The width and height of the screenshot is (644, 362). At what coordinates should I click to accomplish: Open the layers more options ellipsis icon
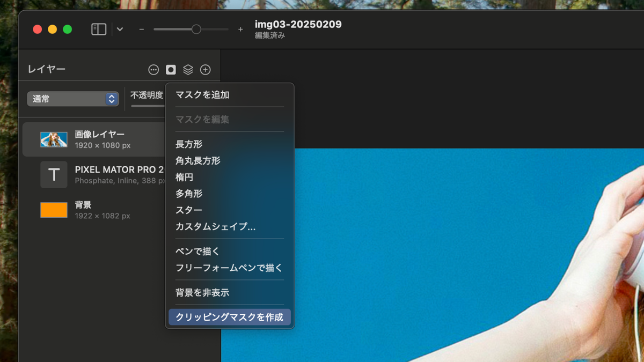click(154, 70)
